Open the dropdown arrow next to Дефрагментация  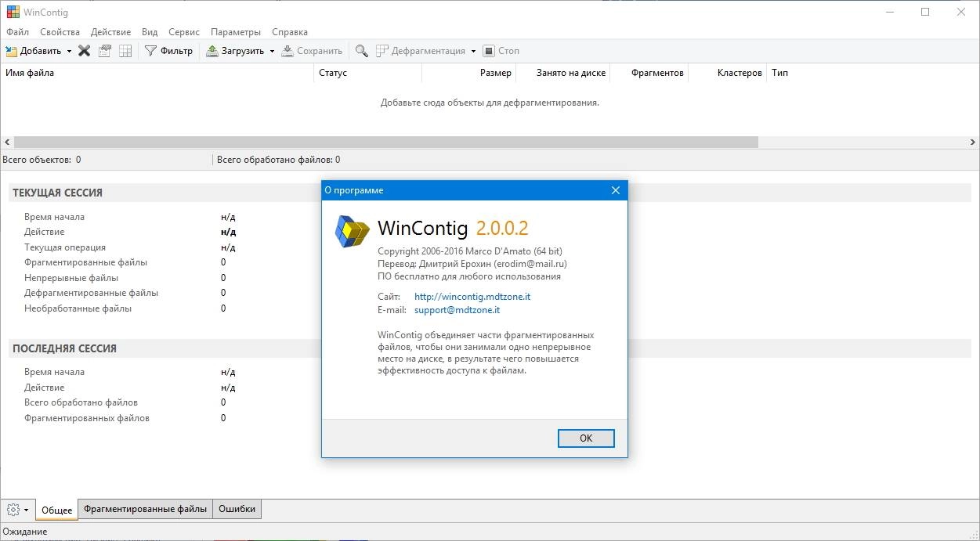point(473,51)
